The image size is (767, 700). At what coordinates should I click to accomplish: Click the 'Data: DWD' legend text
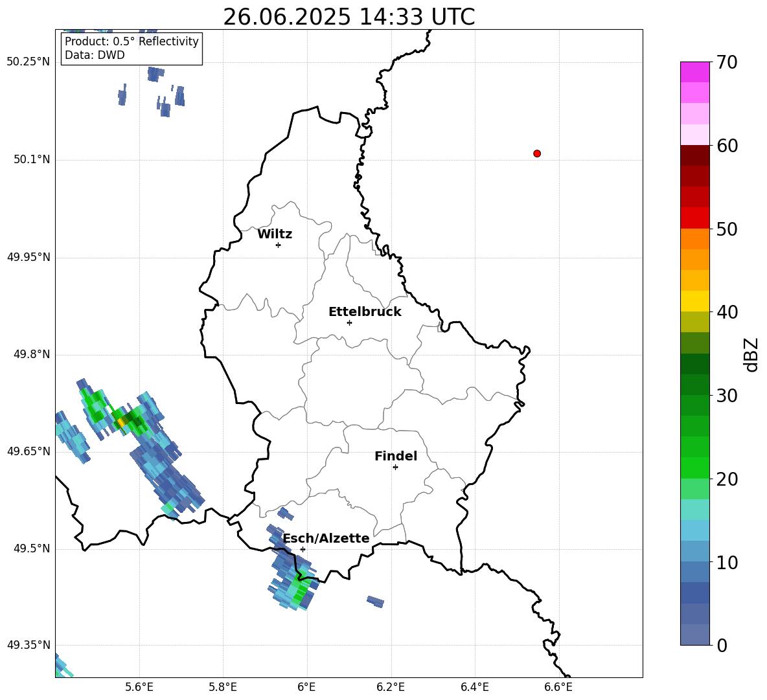tap(95, 55)
